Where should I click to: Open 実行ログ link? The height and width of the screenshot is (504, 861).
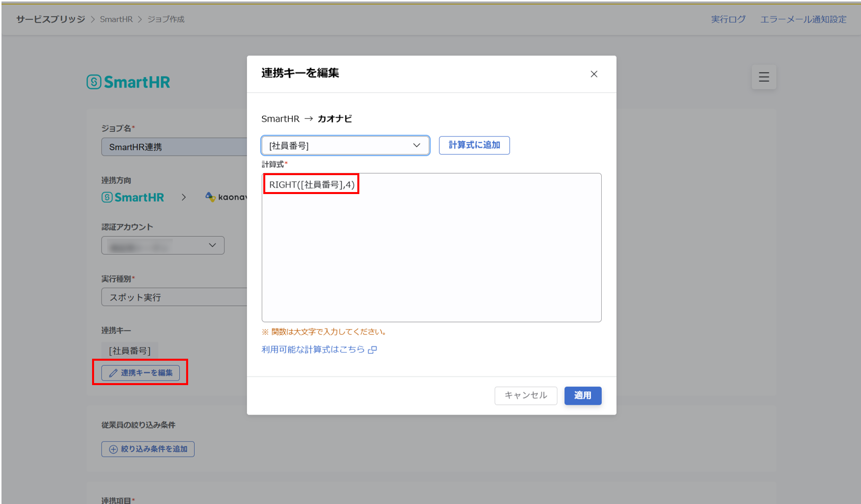(728, 19)
